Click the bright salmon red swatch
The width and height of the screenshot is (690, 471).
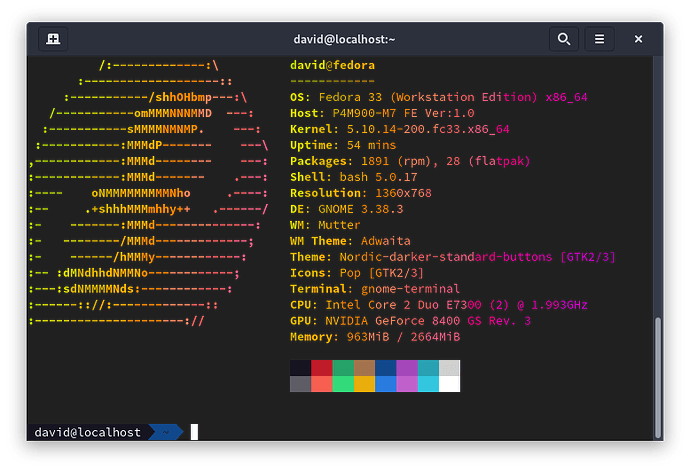pyautogui.click(x=322, y=384)
